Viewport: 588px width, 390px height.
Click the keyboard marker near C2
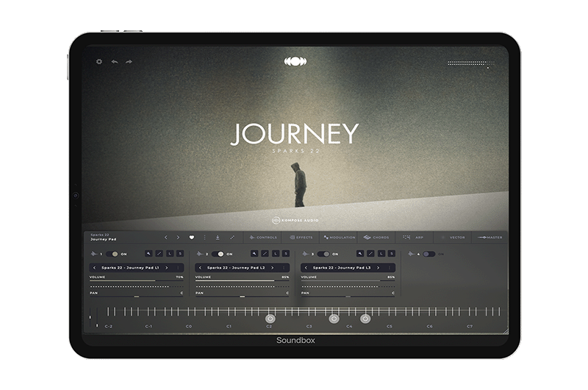pos(270,319)
